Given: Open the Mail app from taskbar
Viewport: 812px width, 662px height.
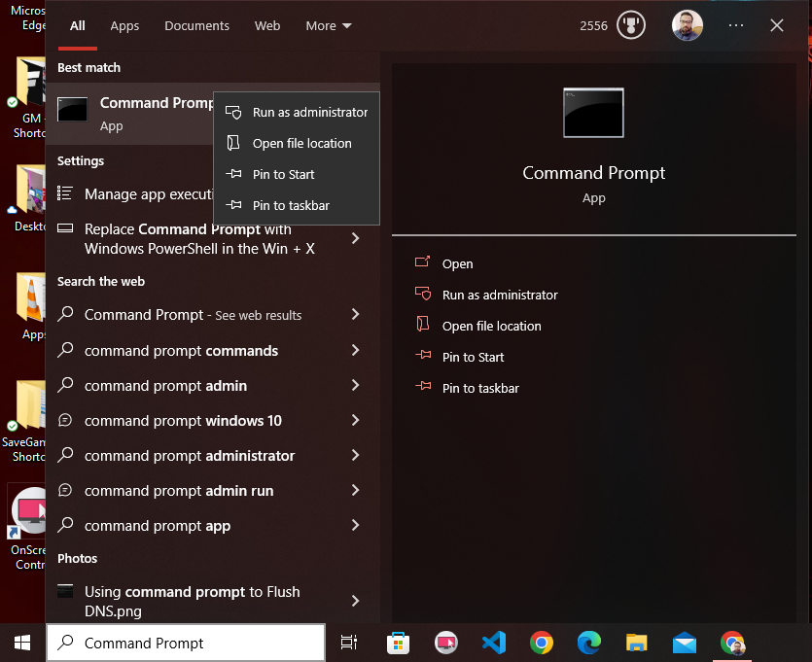Looking at the screenshot, I should pyautogui.click(x=685, y=643).
